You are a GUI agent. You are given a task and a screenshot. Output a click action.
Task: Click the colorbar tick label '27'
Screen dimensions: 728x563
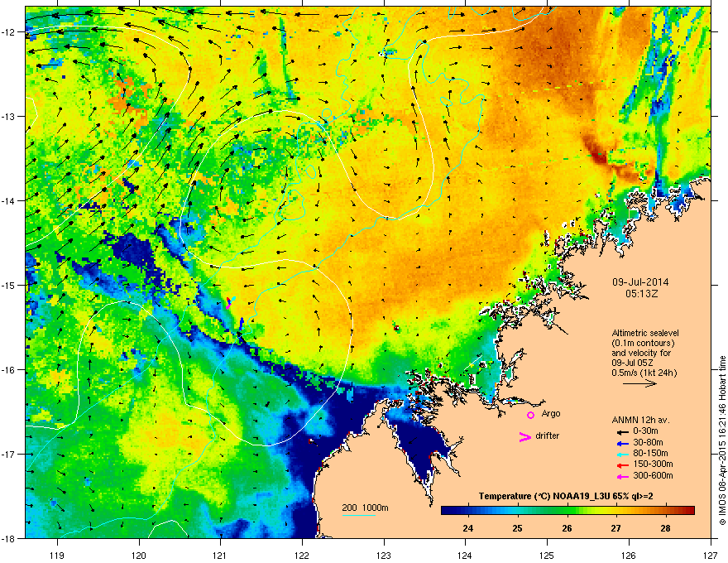click(x=616, y=528)
